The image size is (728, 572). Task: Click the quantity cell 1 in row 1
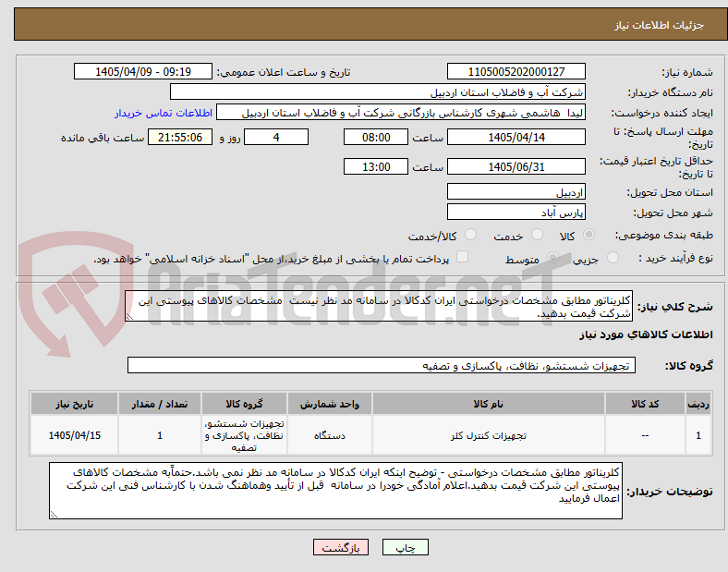[160, 435]
